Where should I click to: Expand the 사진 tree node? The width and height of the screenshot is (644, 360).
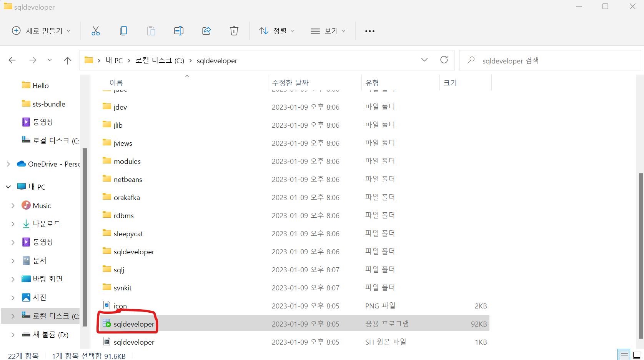(x=13, y=298)
